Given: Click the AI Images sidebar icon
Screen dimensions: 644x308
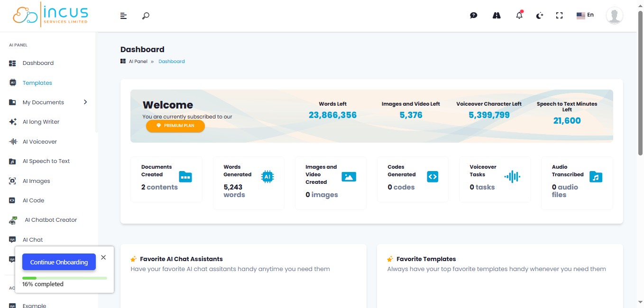Looking at the screenshot, I should tap(13, 181).
